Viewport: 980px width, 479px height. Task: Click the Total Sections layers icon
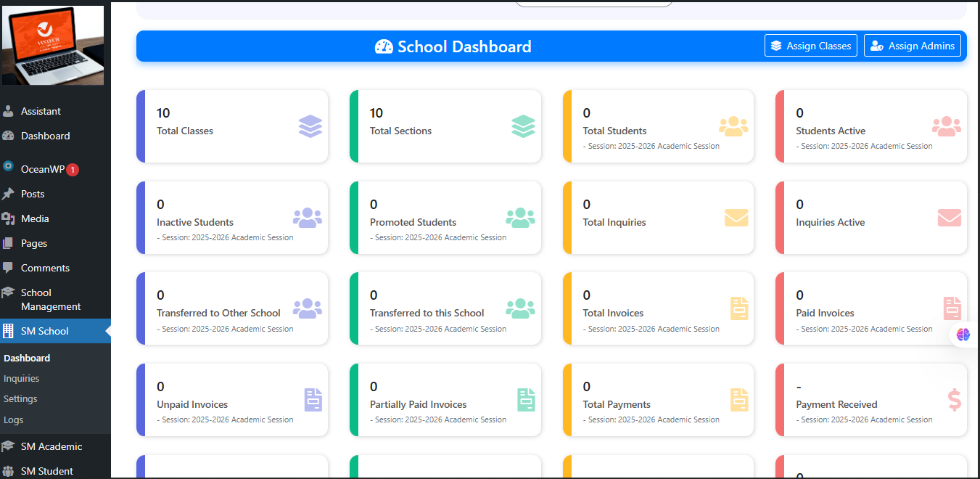[x=523, y=126]
